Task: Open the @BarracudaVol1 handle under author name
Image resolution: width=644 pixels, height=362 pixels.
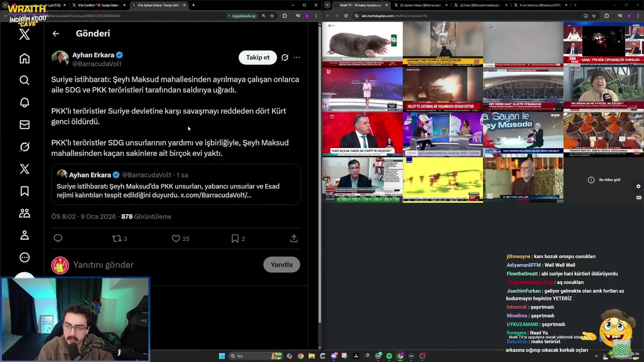Action: pyautogui.click(x=97, y=64)
